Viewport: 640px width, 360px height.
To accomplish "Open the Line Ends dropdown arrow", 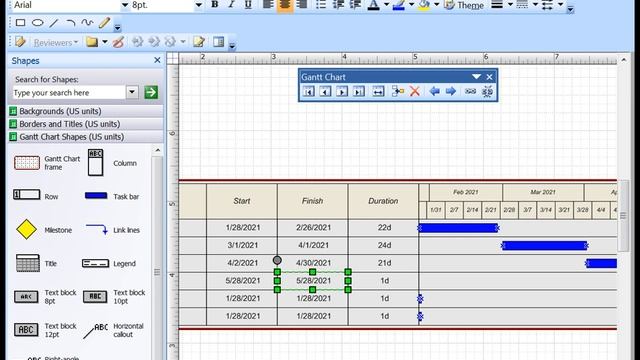I will pos(560,5).
